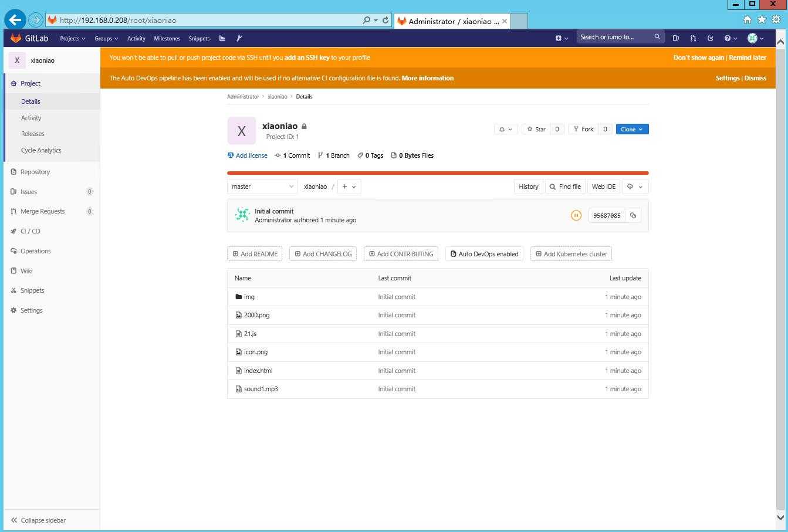The image size is (788, 532).
Task: Click the Add CONTRIBUTING button
Action: 401,254
